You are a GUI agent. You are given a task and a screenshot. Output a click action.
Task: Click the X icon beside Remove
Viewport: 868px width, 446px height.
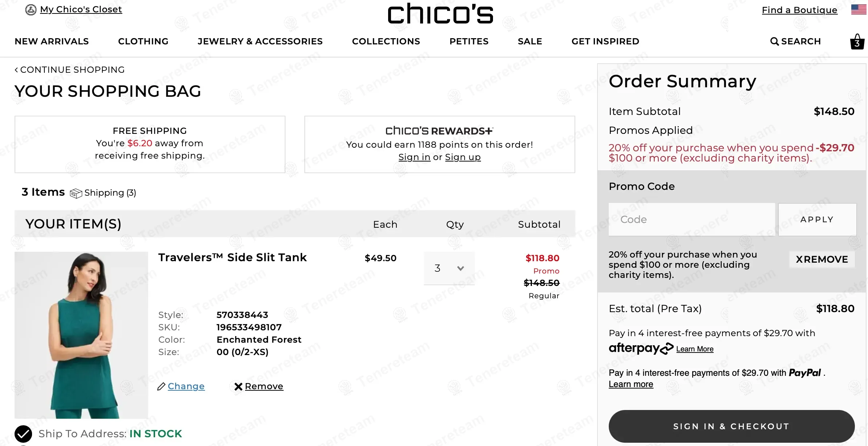coord(238,386)
